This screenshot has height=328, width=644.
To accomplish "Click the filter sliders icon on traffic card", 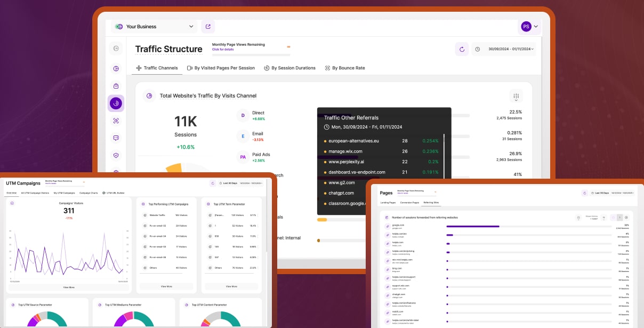I will click(x=516, y=96).
